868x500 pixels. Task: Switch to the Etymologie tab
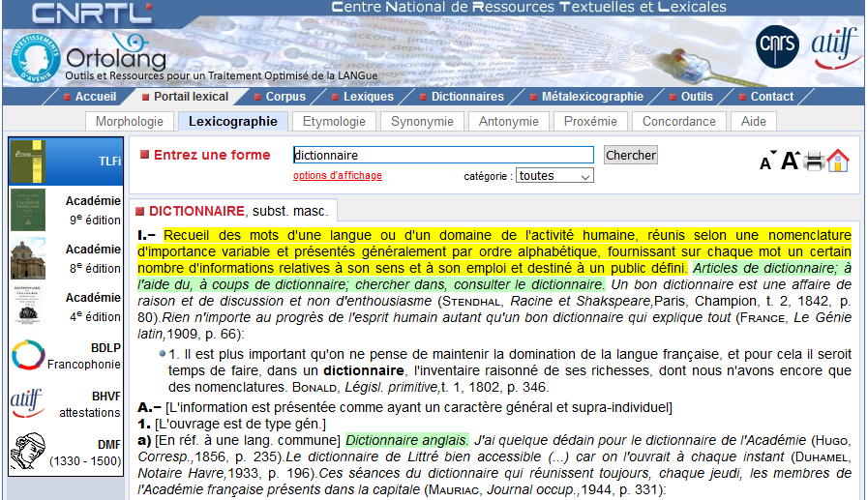pos(334,121)
